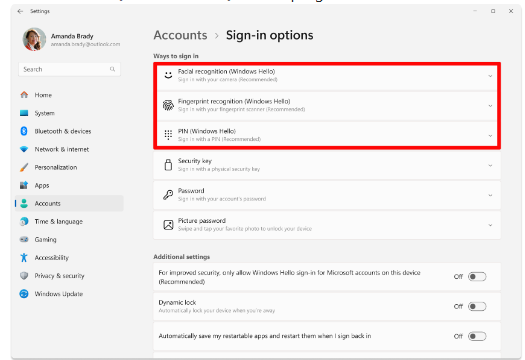Click the Gaming controller icon
The height and width of the screenshot is (360, 525).
24,239
